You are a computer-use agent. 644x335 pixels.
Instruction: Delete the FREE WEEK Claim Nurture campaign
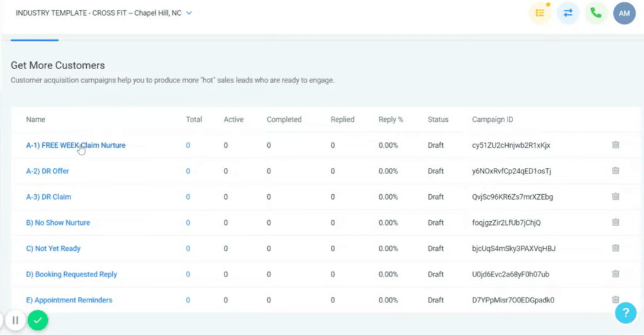615,145
